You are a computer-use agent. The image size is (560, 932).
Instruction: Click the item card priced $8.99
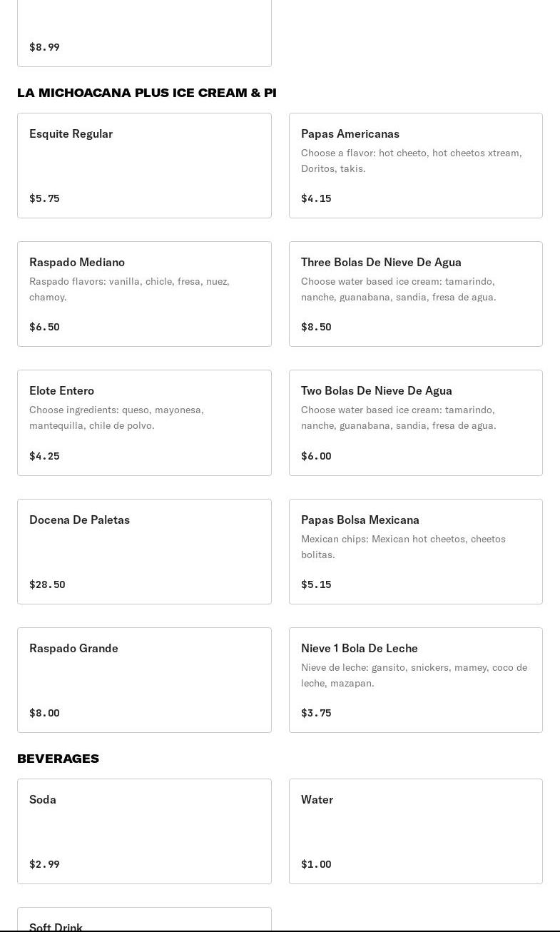144,34
